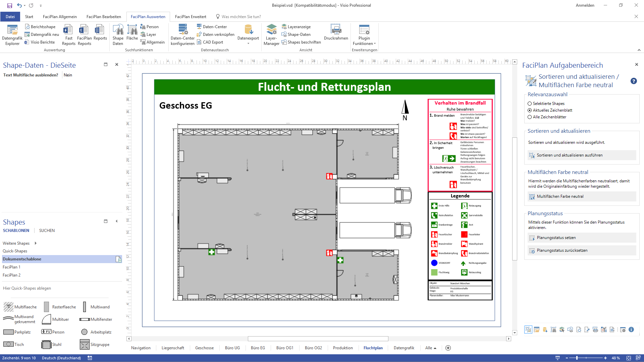Switch to FaciPlan Bearbeiten tab
The image size is (644, 362).
click(x=104, y=17)
